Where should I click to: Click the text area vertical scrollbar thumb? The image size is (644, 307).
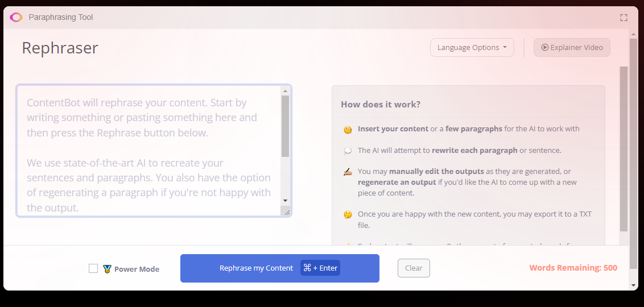[285, 126]
